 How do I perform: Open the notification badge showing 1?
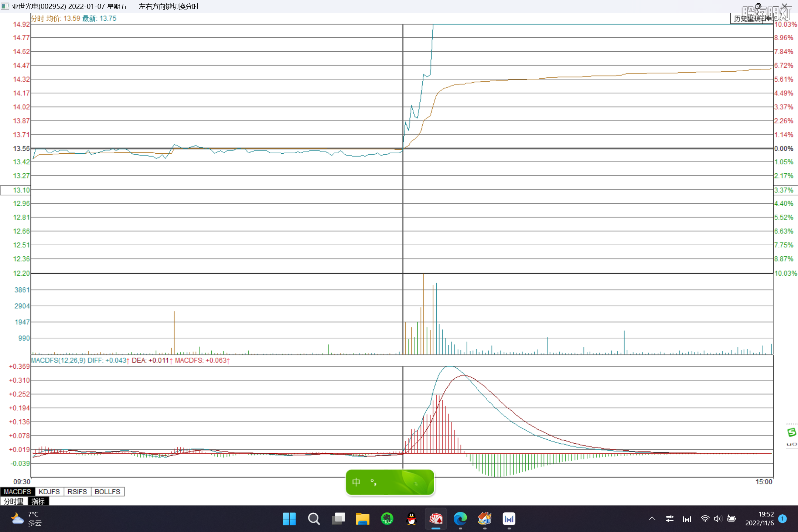coord(782,519)
